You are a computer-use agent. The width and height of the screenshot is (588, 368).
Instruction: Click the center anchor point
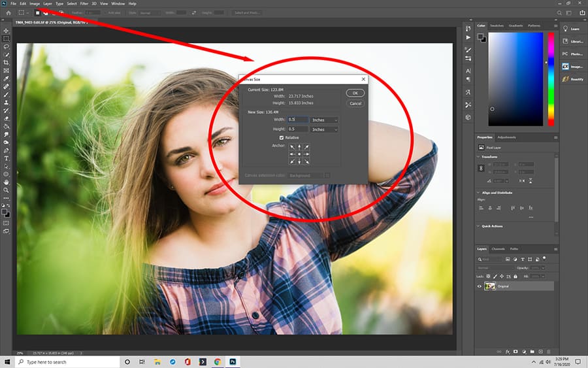pyautogui.click(x=299, y=154)
